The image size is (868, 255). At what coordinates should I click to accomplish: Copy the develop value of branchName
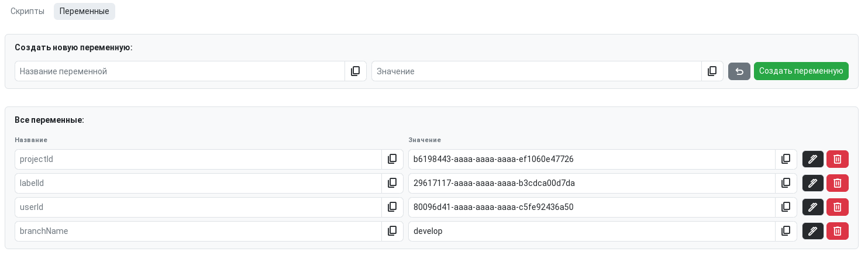pyautogui.click(x=786, y=231)
